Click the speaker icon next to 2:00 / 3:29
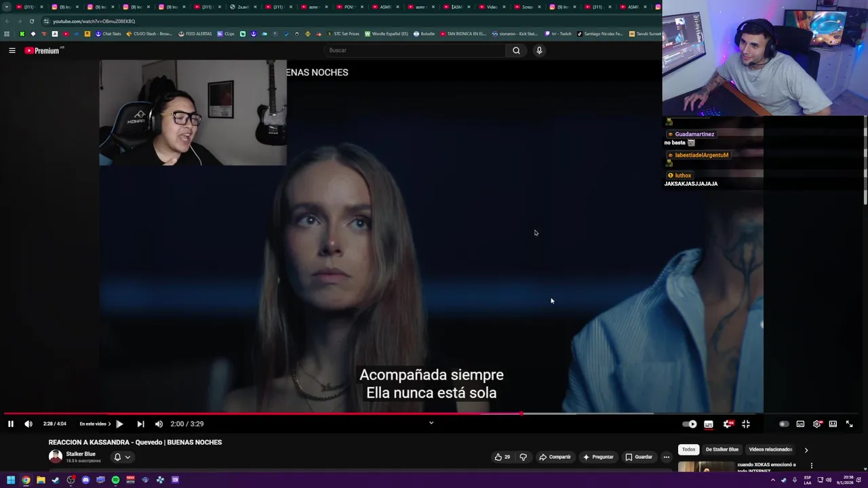The image size is (868, 488). pos(159,424)
